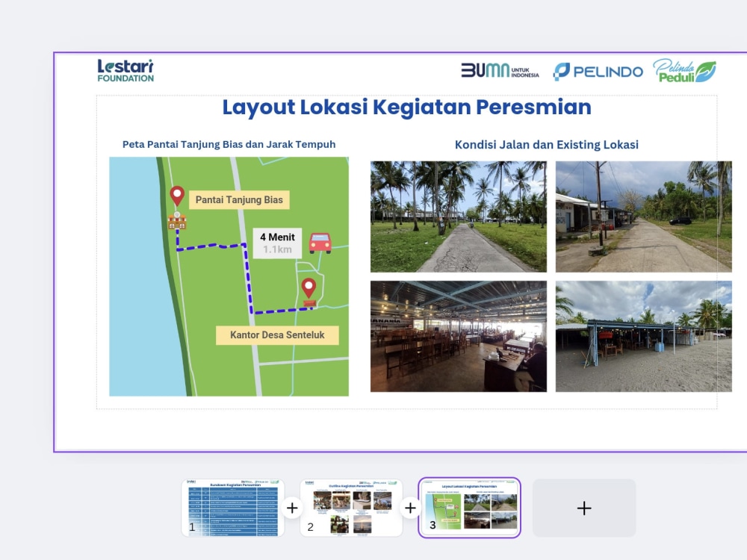747x560 pixels.
Task: Select page 3 thumbnail Layout Lokasi
Action: [x=470, y=508]
